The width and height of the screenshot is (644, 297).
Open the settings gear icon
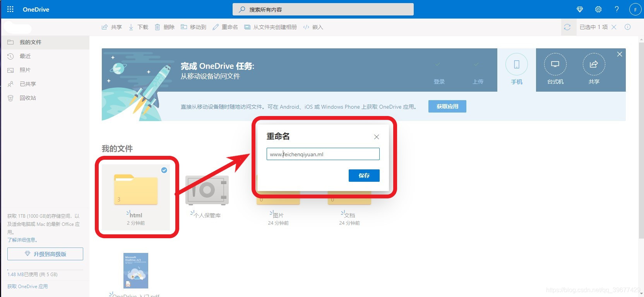[x=598, y=9]
